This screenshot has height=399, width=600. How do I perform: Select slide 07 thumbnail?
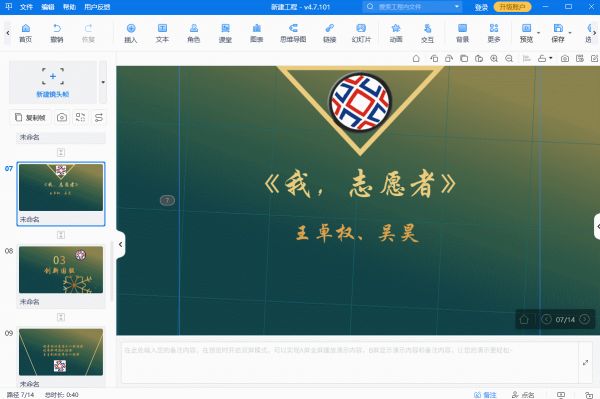61,187
